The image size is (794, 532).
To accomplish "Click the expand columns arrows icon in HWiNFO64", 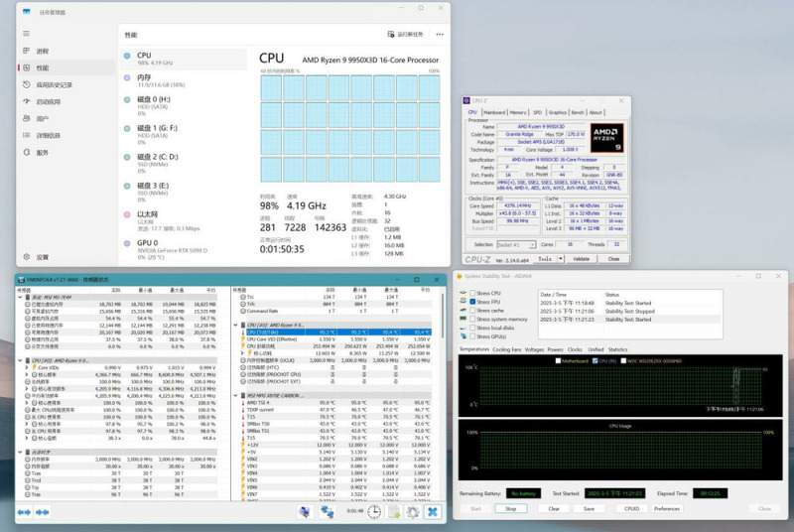I will click(x=24, y=512).
